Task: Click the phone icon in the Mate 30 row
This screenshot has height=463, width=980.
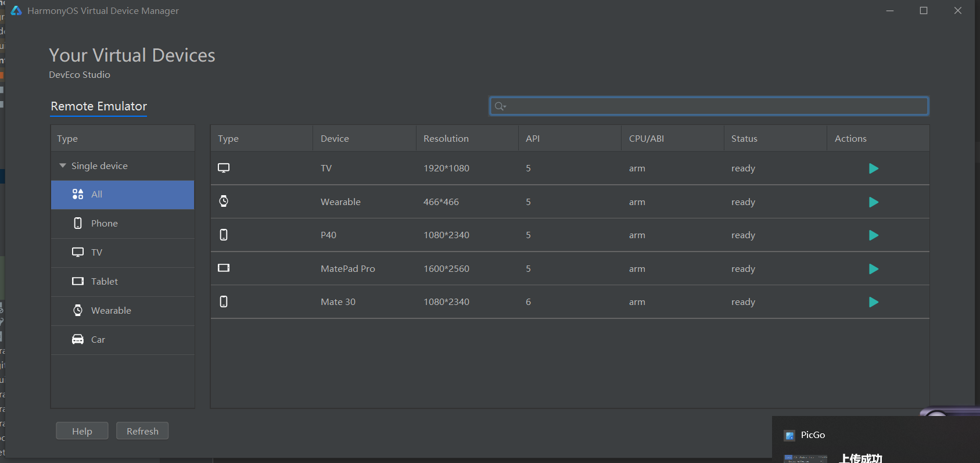Action: pyautogui.click(x=224, y=302)
